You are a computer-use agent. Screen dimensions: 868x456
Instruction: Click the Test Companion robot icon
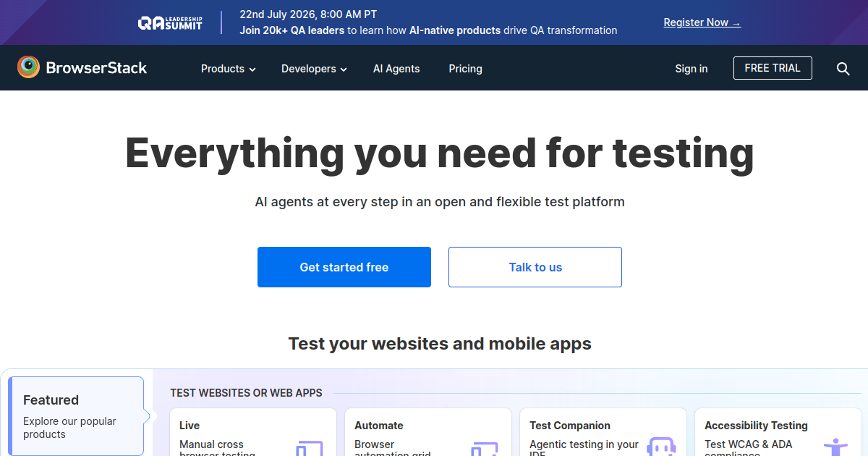tap(660, 447)
